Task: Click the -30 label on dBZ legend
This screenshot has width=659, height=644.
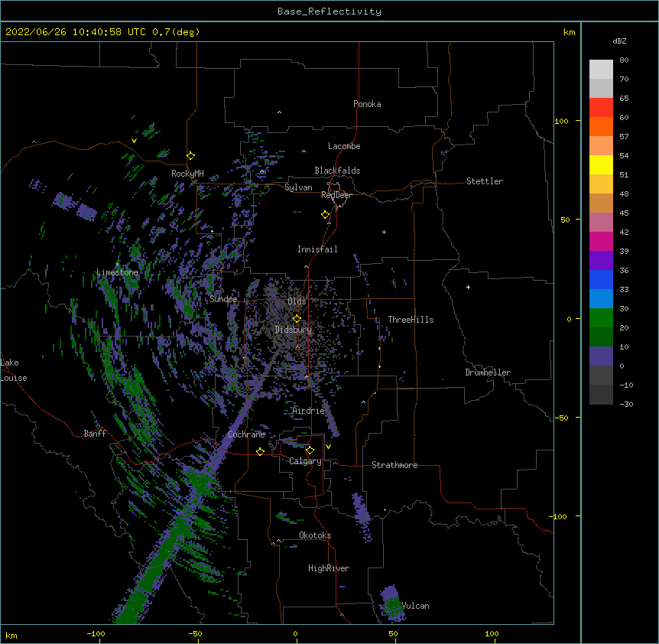Action: point(626,404)
